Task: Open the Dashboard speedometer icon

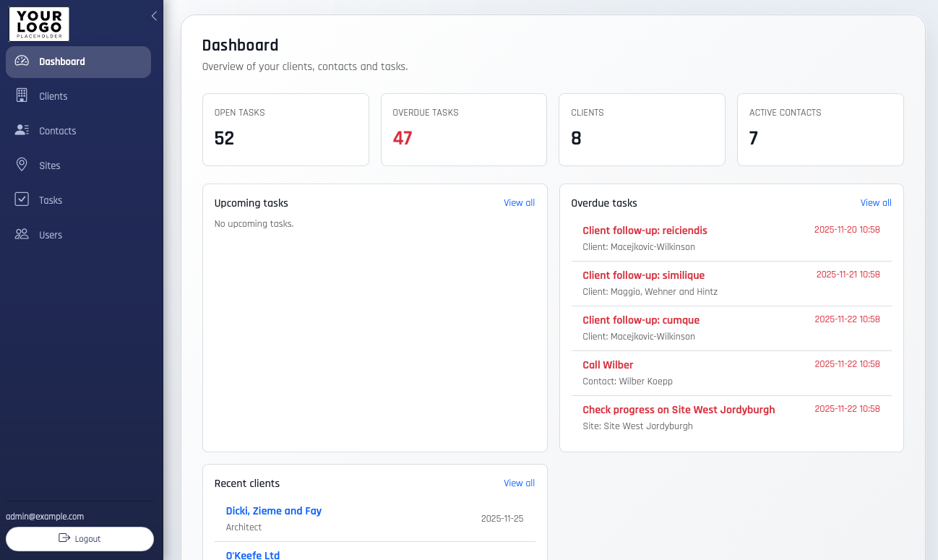Action: click(x=22, y=61)
